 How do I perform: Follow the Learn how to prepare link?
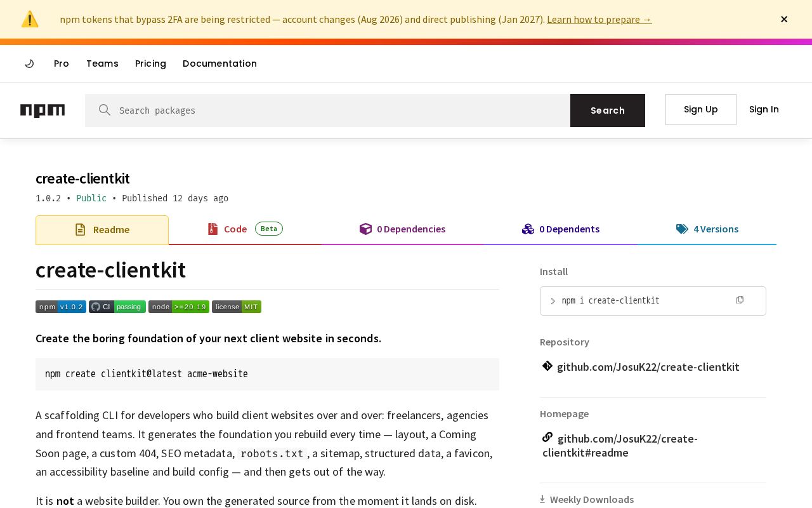click(599, 19)
